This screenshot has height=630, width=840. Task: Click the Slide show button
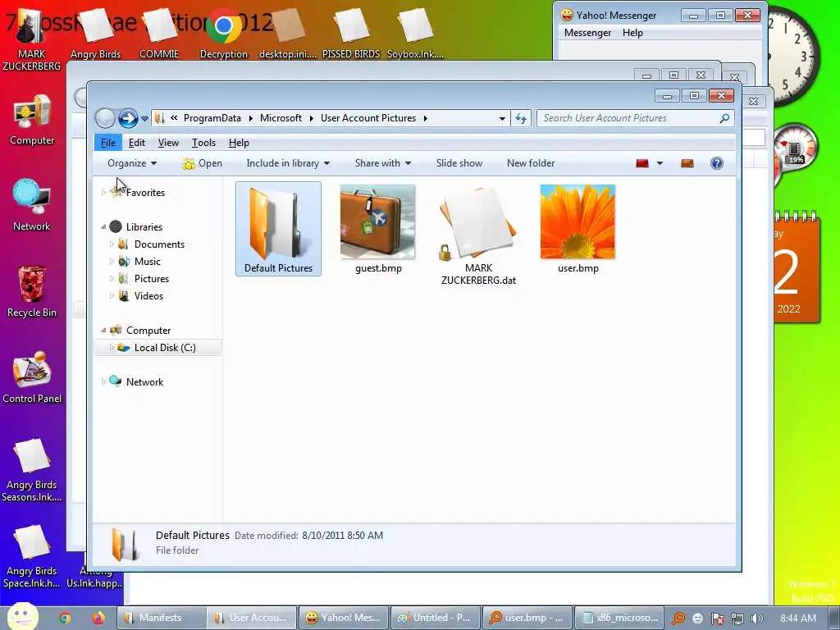click(459, 163)
